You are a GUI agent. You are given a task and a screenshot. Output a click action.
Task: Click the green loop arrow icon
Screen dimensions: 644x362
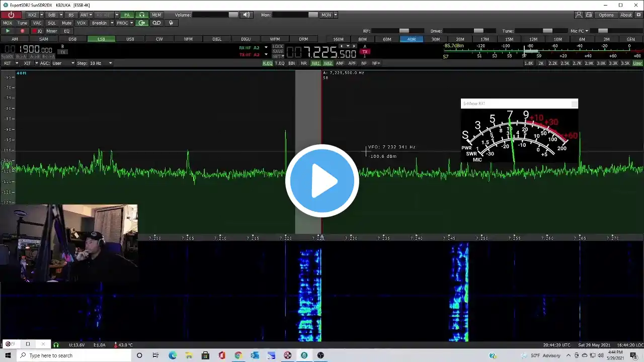142,23
